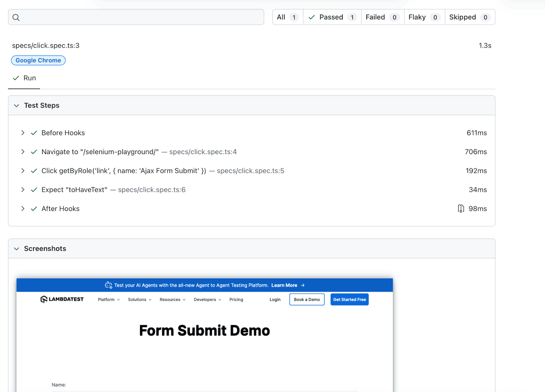Click the Google Chrome project badge
The width and height of the screenshot is (545, 392).
pos(38,61)
